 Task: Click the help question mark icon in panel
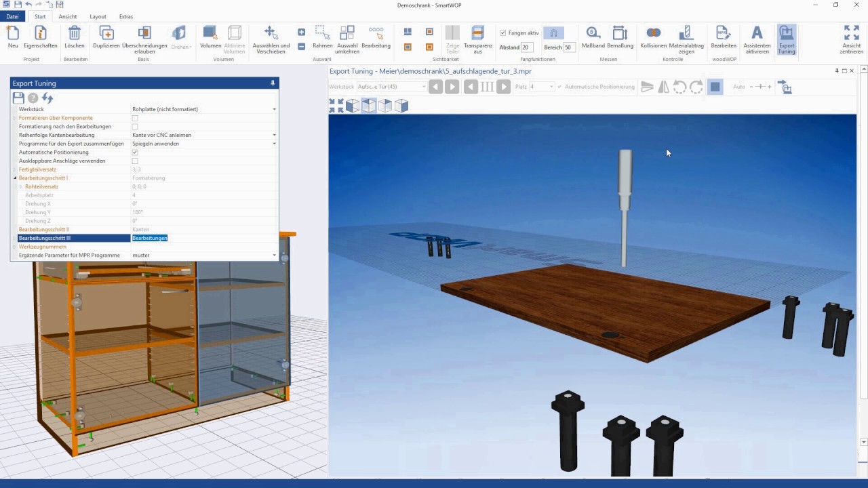click(33, 98)
